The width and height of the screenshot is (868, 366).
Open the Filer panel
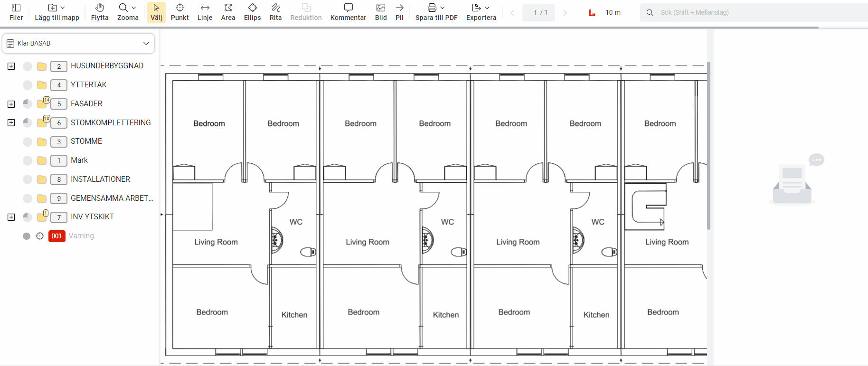16,12
